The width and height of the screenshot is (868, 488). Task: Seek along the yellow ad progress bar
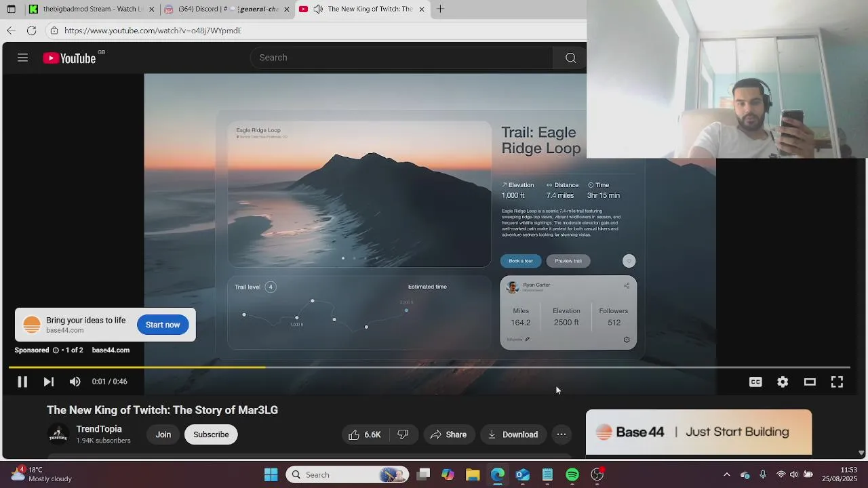click(429, 367)
